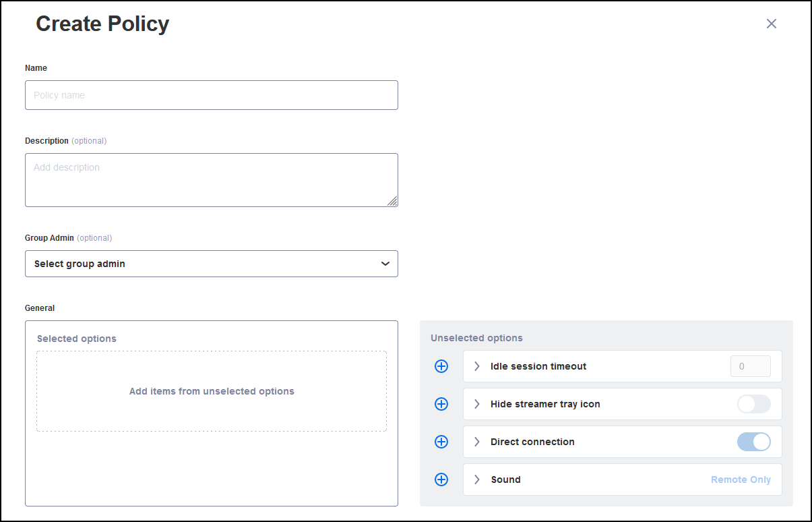Expand the Sound option chevron
Image resolution: width=812 pixels, height=522 pixels.
click(x=477, y=480)
